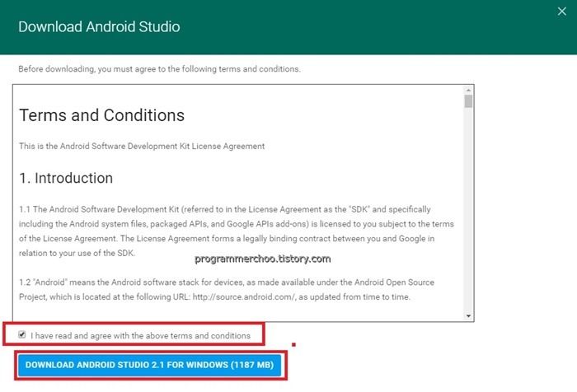Uncheck the agree with terms and conditions checkbox
577x392 pixels.
(22, 334)
